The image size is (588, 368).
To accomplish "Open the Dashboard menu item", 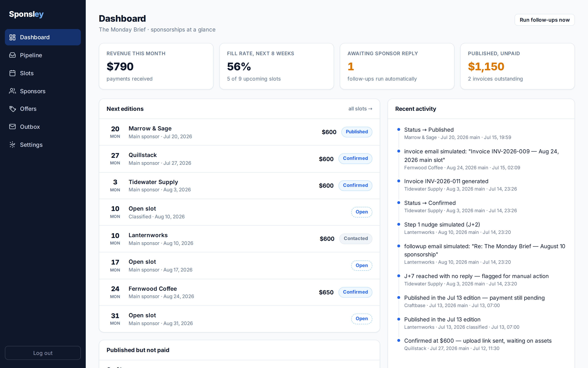I will [43, 37].
